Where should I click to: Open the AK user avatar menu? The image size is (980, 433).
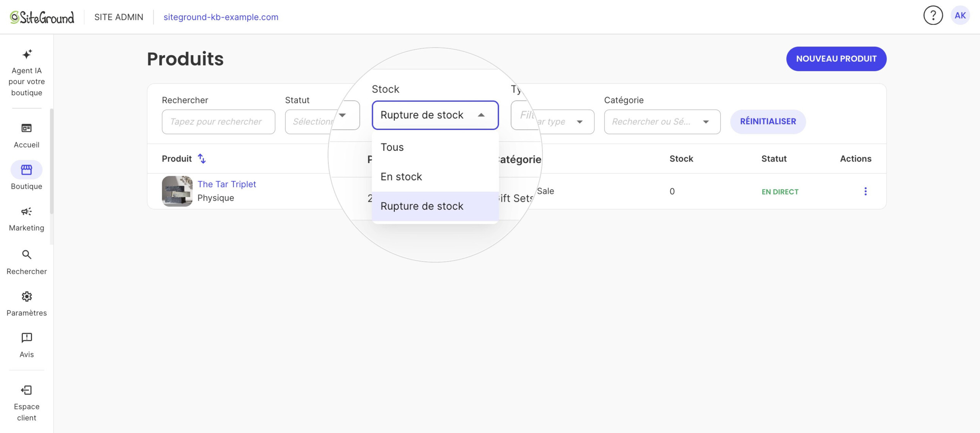960,16
